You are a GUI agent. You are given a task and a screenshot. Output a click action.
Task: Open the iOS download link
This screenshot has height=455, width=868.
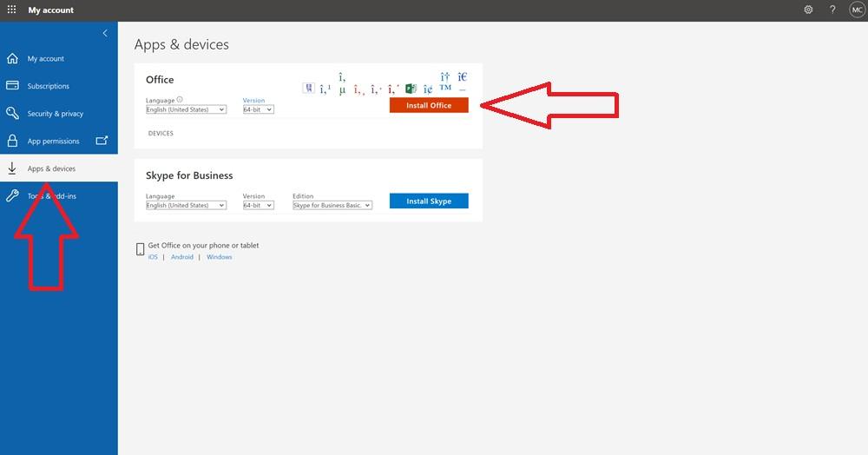153,257
